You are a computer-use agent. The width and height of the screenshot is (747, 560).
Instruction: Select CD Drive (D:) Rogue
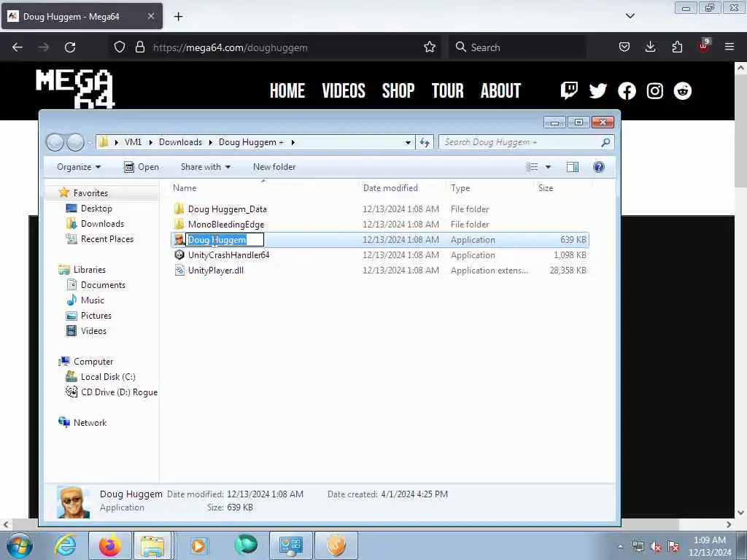[119, 392]
